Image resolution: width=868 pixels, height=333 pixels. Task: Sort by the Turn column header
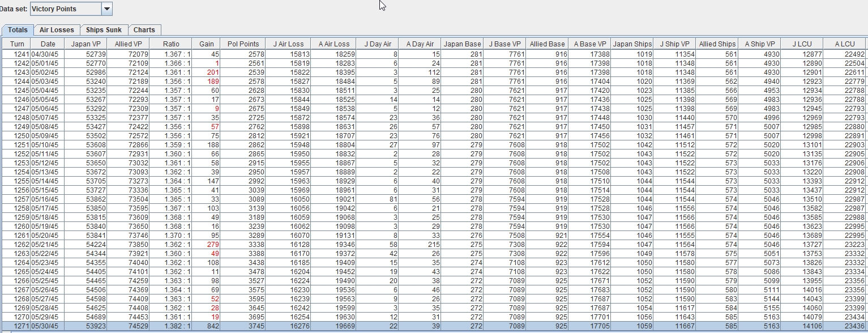(x=17, y=44)
